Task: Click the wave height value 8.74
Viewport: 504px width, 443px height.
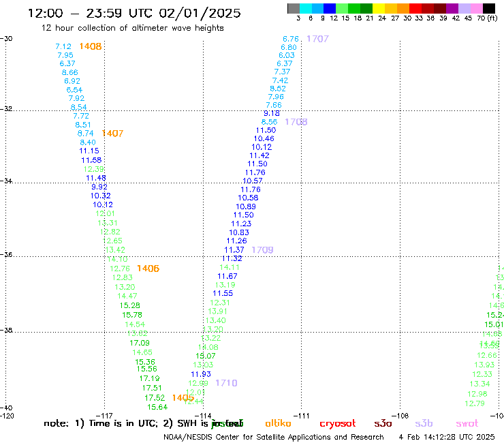Action: tap(86, 133)
